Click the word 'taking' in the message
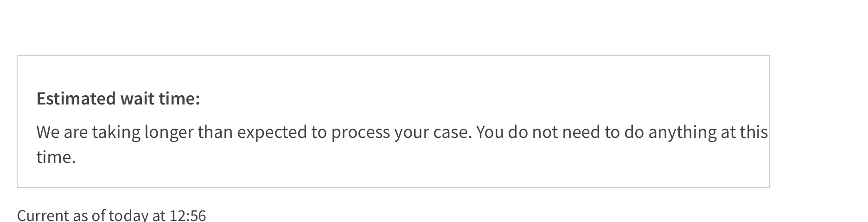The image size is (868, 222). (x=116, y=132)
